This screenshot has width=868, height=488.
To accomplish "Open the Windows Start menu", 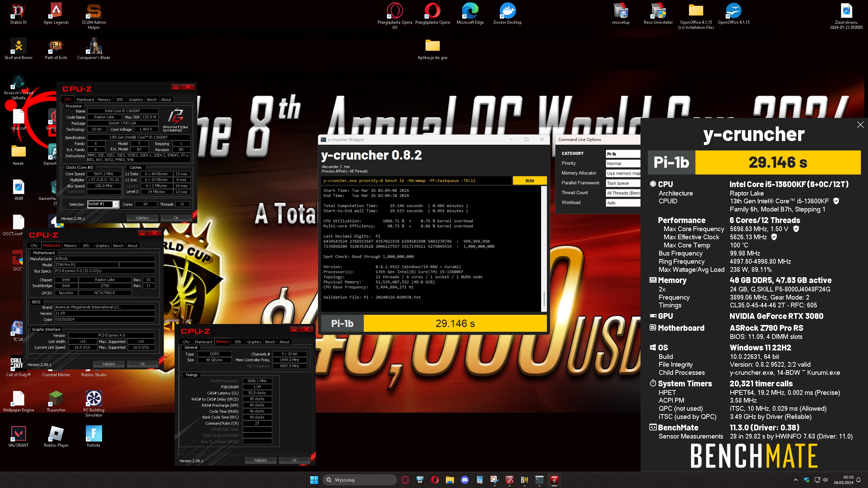I will pyautogui.click(x=314, y=480).
